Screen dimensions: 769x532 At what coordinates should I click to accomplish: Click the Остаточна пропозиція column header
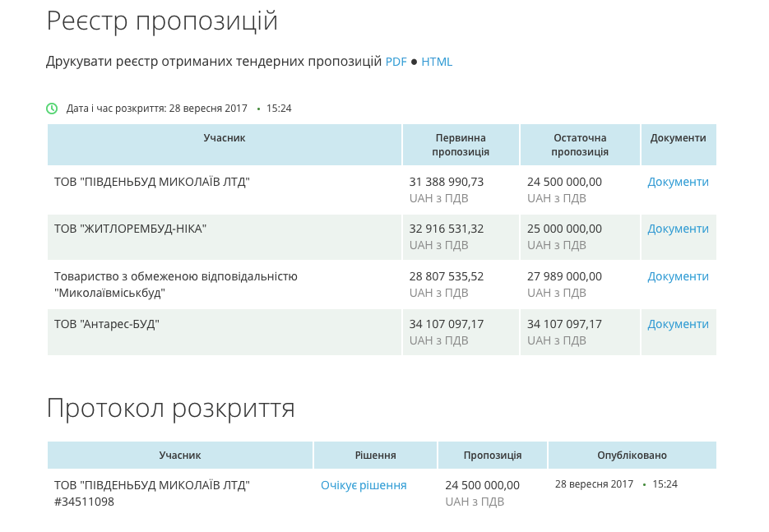[580, 145]
